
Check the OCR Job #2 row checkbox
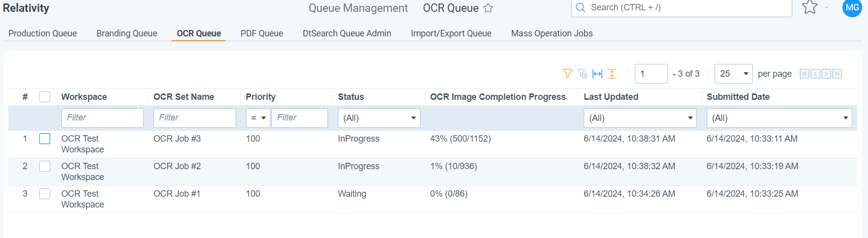pos(45,166)
